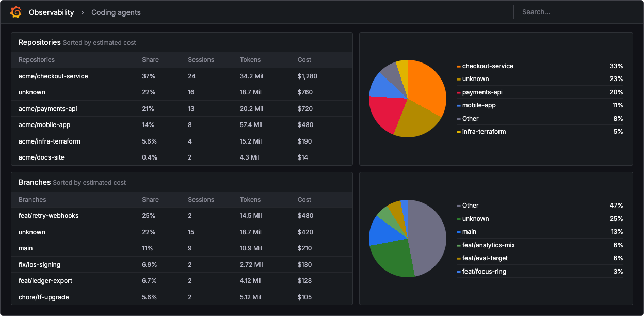The width and height of the screenshot is (644, 316).
Task: Select acme/docs-site repository row
Action: 182,157
